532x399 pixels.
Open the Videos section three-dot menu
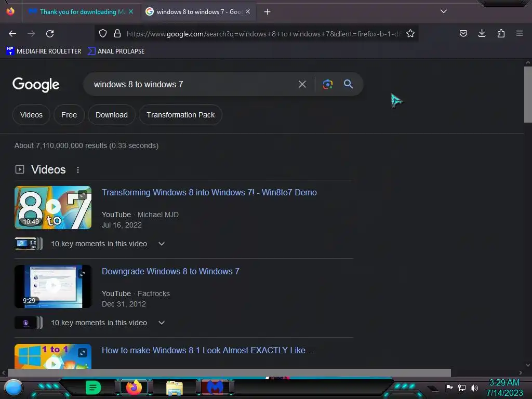point(78,170)
